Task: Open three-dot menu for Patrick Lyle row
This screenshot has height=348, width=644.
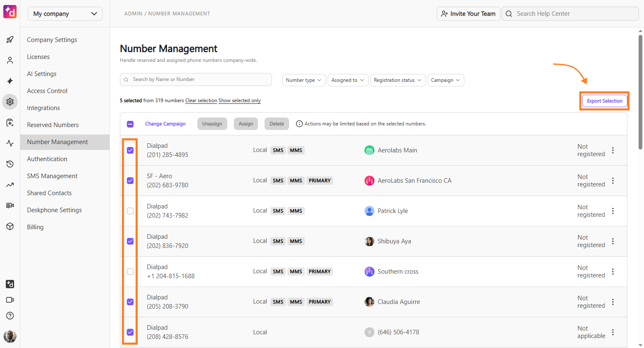Action: coord(613,211)
